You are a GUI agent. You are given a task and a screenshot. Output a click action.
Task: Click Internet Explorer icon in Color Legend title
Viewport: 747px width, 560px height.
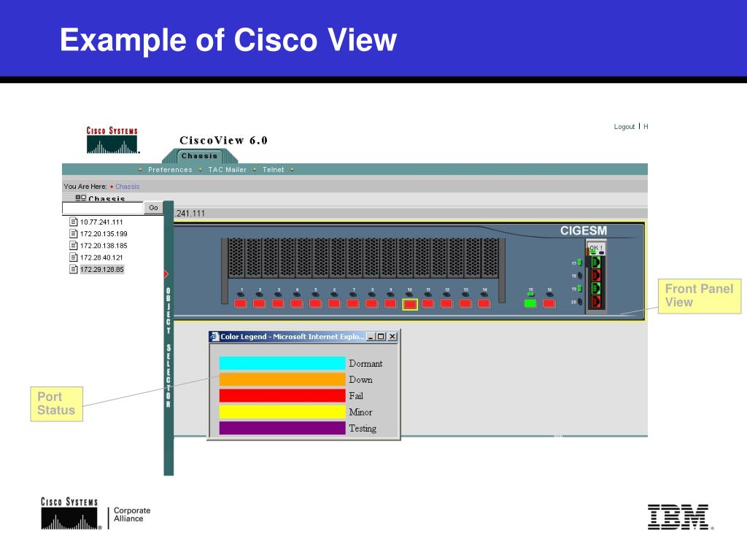(x=215, y=337)
